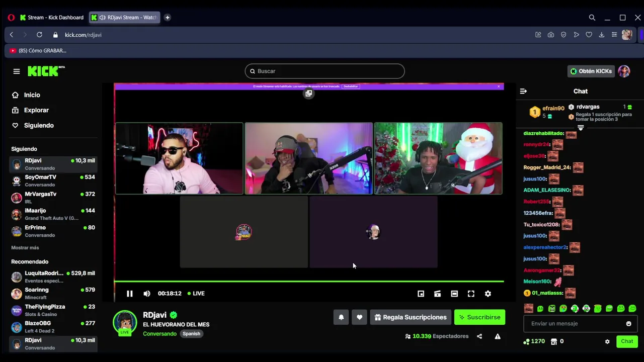Open the YouTube bookmark Cómo GRABAR
This screenshot has height=362, width=644.
click(x=38, y=51)
